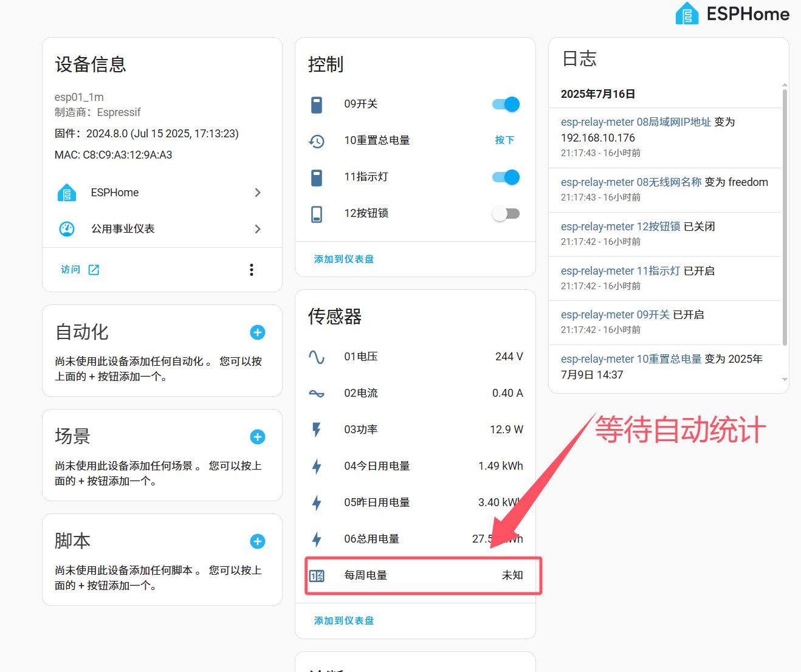
Task: Click the sine wave icon beside 01电压
Action: pos(317,357)
